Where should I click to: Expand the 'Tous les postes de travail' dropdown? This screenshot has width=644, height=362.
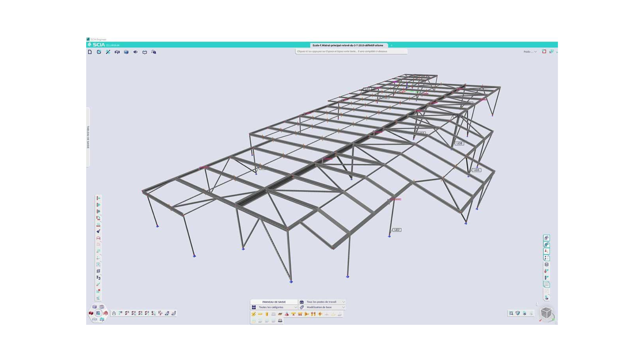322,302
